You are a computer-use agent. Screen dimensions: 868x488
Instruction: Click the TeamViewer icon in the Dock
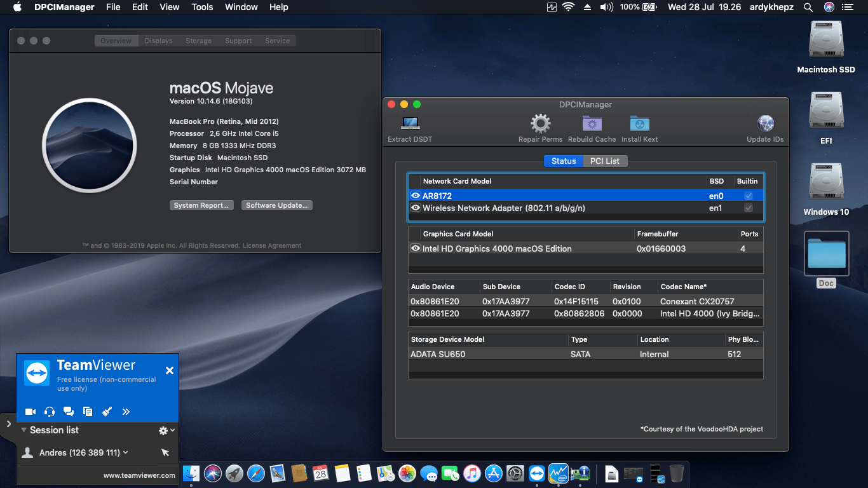(537, 473)
